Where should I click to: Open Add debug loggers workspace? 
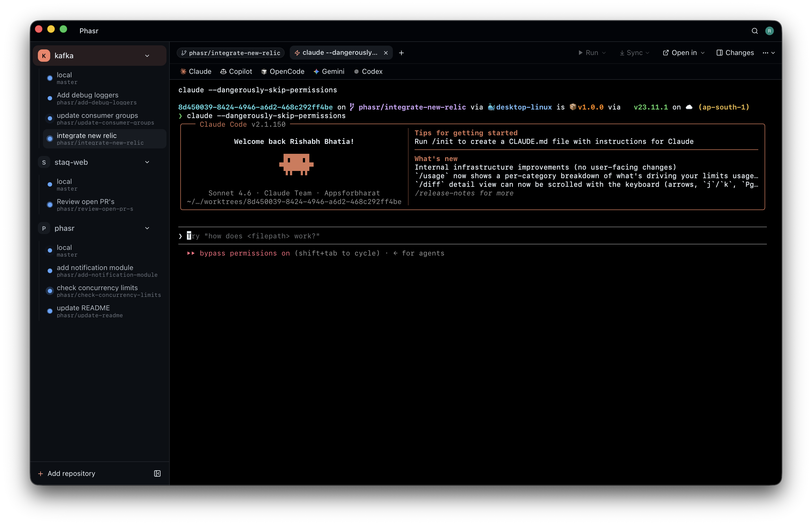pos(104,98)
